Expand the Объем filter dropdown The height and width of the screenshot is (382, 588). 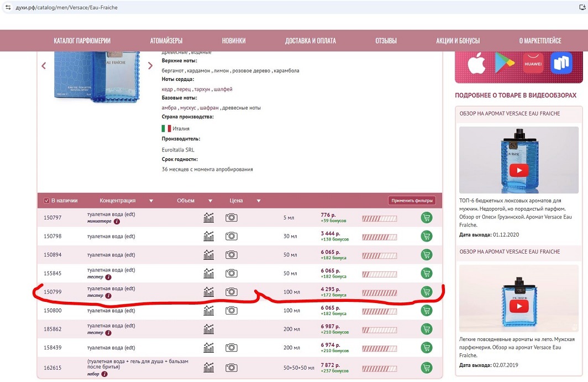[x=210, y=201]
